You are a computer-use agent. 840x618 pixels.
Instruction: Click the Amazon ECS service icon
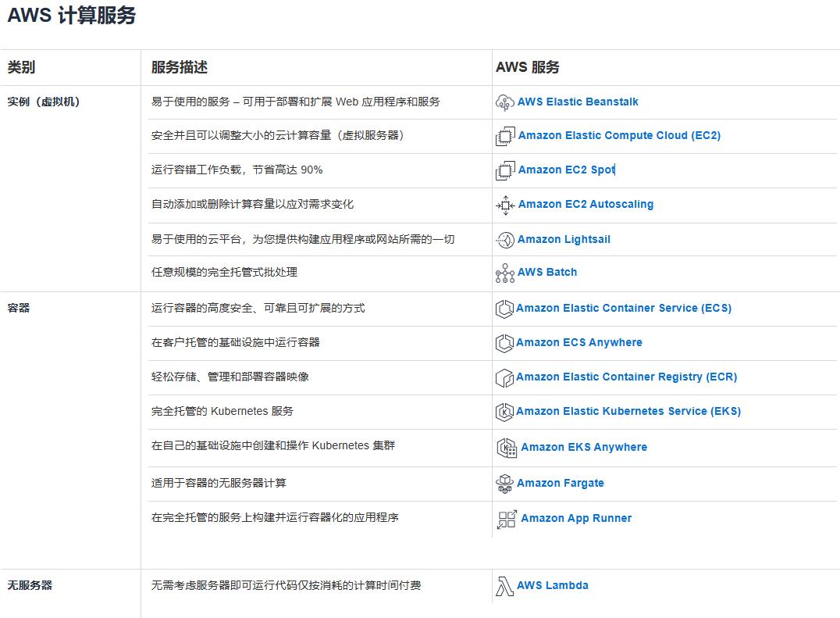504,308
